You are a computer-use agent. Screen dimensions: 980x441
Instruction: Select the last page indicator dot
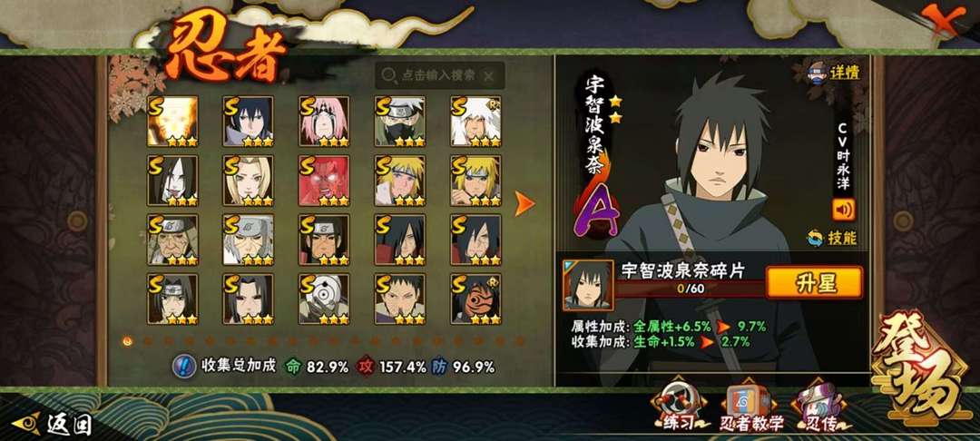519,341
